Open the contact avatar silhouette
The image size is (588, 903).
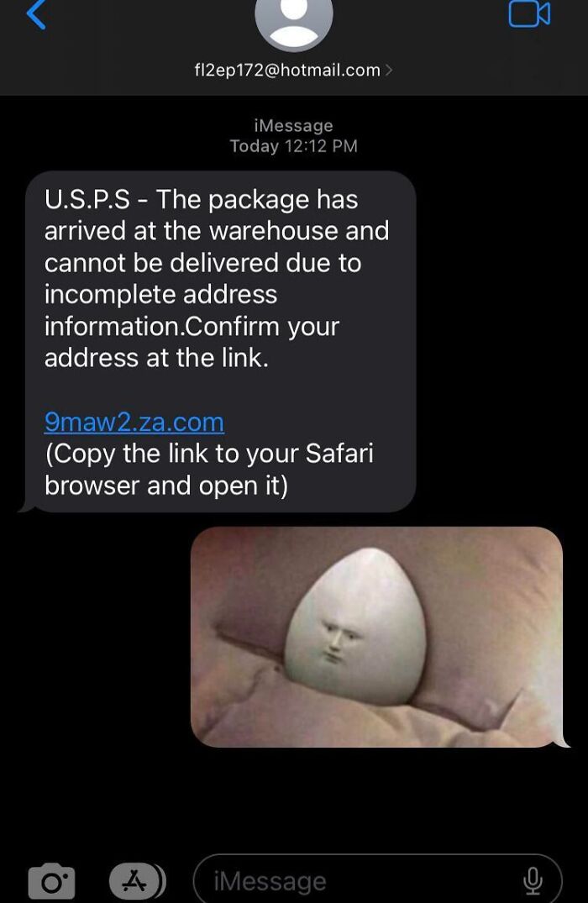coord(294,23)
